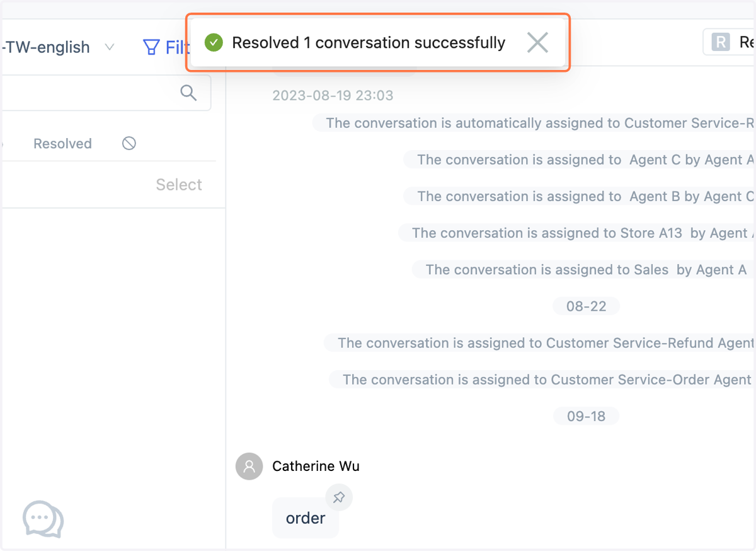Pin the 'order' message

[339, 497]
